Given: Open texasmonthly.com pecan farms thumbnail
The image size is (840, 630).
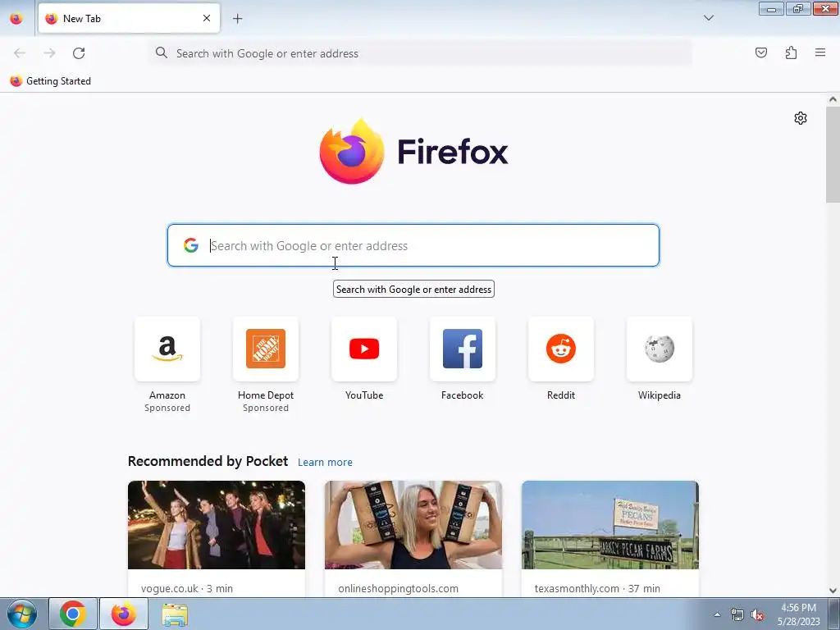Looking at the screenshot, I should pyautogui.click(x=610, y=525).
